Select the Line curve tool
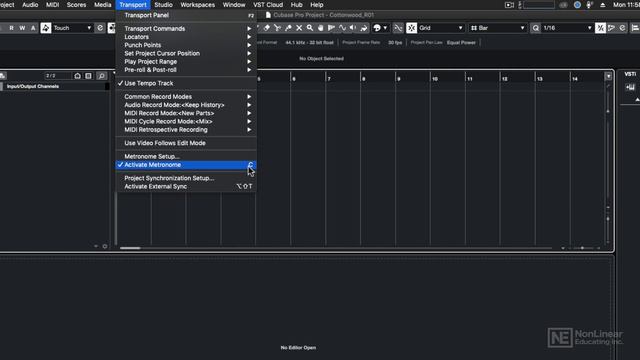The image size is (640, 360). click(342, 28)
